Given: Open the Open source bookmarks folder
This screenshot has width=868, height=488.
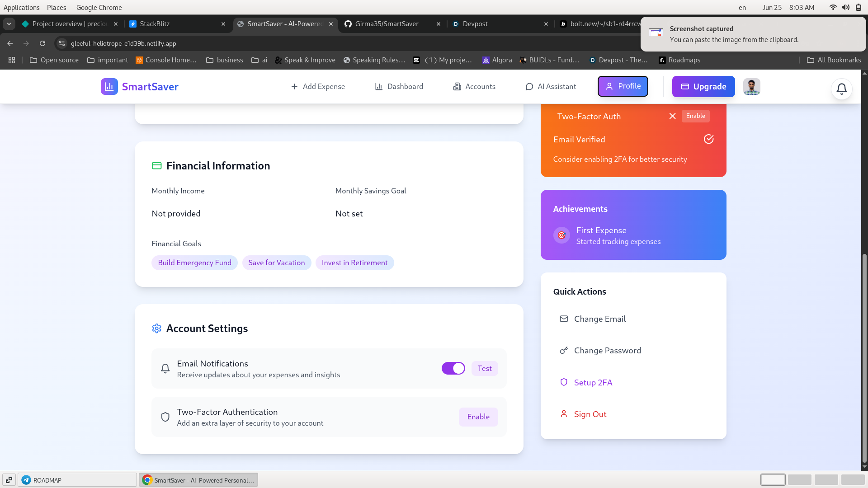Looking at the screenshot, I should (54, 60).
